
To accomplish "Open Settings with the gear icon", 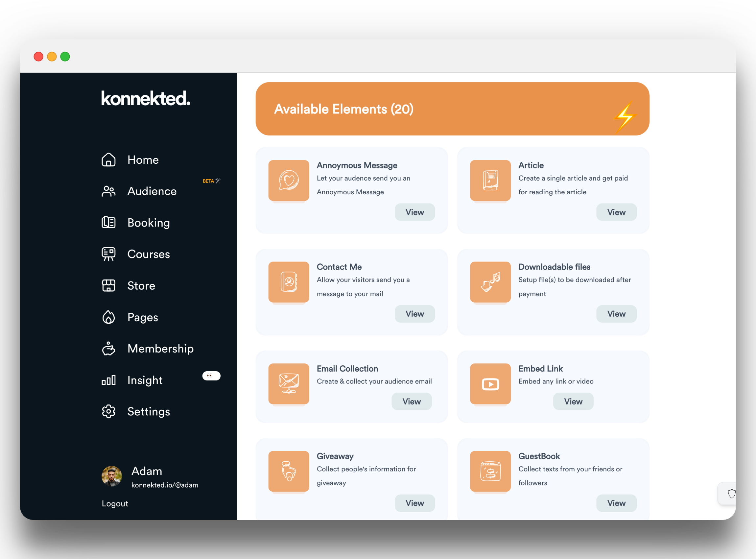I will pyautogui.click(x=108, y=411).
